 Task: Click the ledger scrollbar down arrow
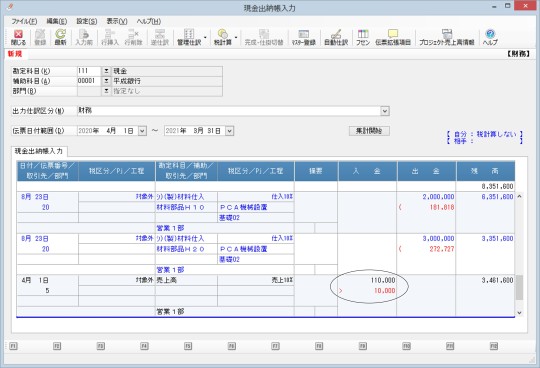click(519, 313)
